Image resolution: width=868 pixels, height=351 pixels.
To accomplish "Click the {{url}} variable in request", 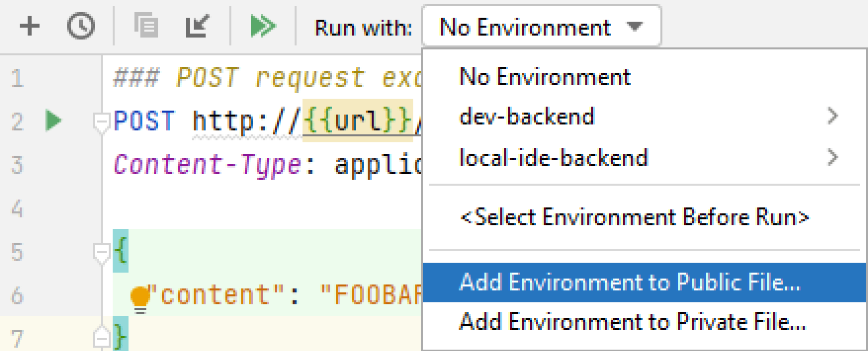I will click(x=357, y=121).
